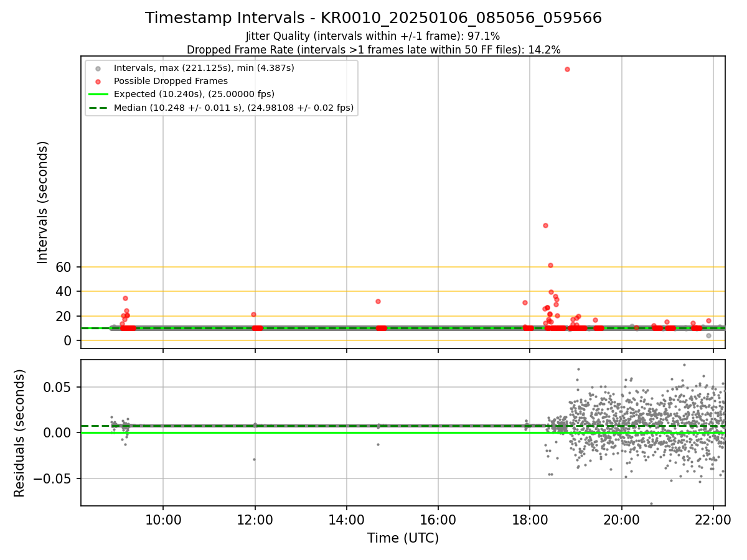This screenshot has width=747, height=560.
Task: Click the '10:00' x-axis tick label
Action: [163, 520]
